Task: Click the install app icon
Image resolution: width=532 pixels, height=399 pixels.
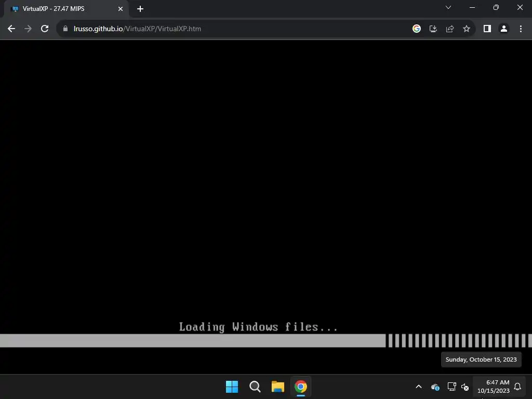Action: point(433,29)
